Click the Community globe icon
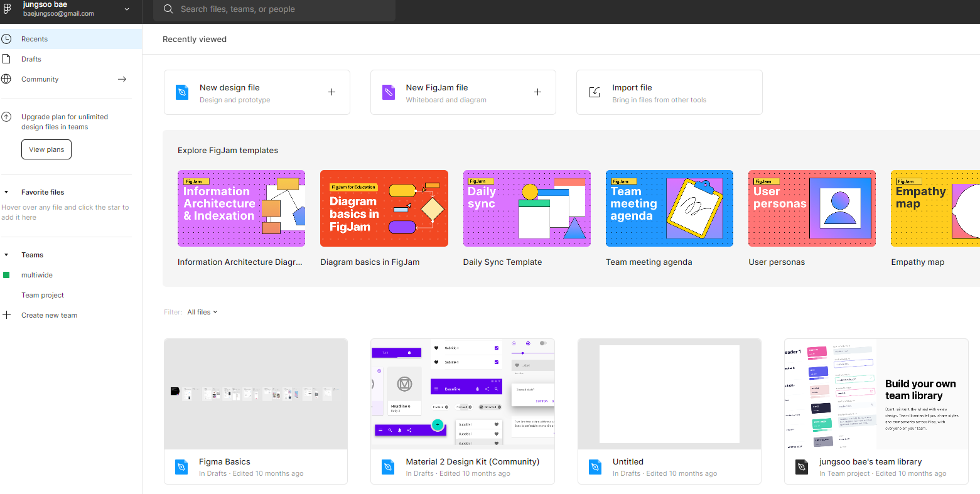The image size is (980, 494). (x=6, y=79)
